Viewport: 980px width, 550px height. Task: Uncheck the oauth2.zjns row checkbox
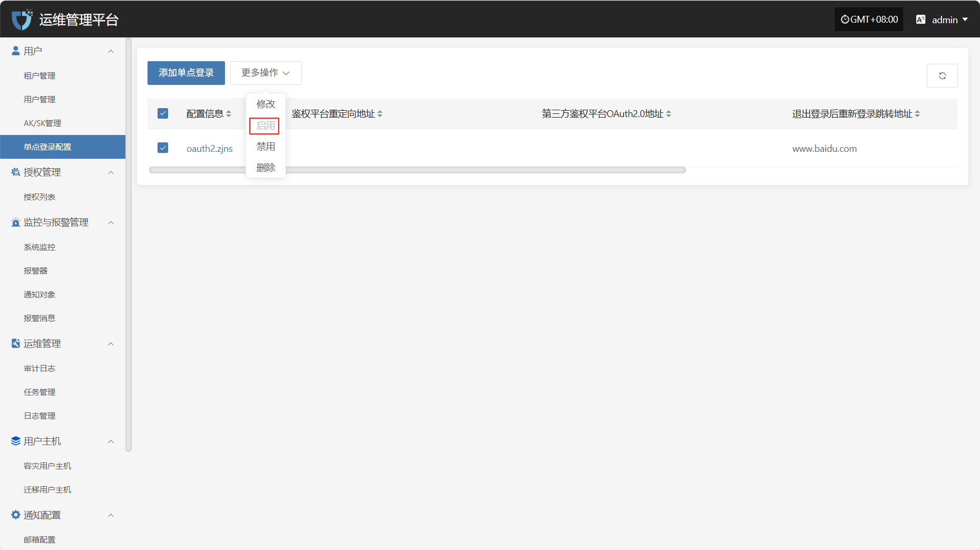(x=163, y=148)
